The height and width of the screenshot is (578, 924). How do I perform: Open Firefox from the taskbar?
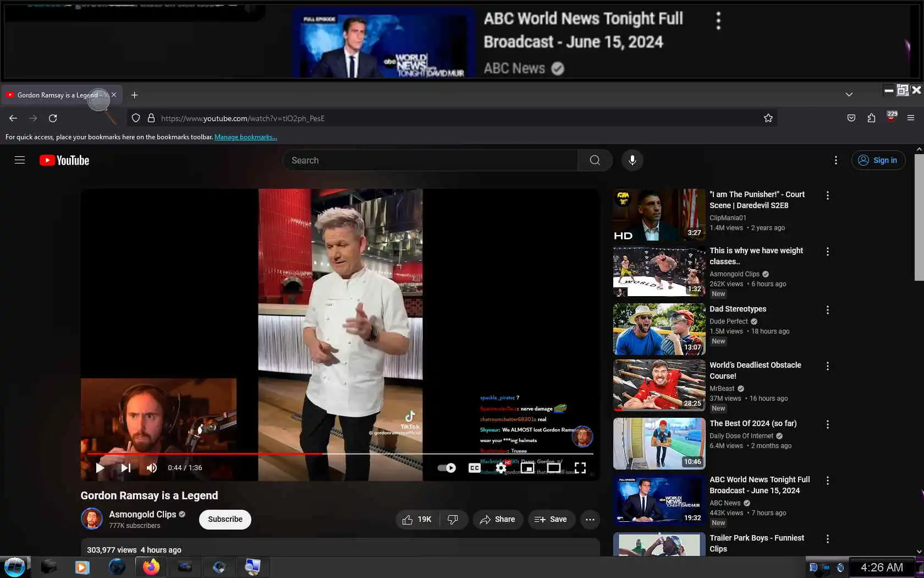click(x=151, y=567)
